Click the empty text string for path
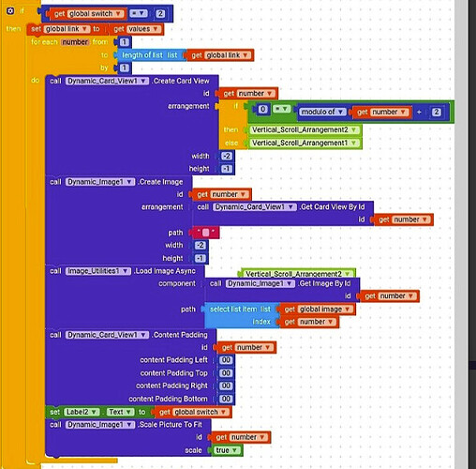This screenshot has width=476, height=469. (206, 233)
